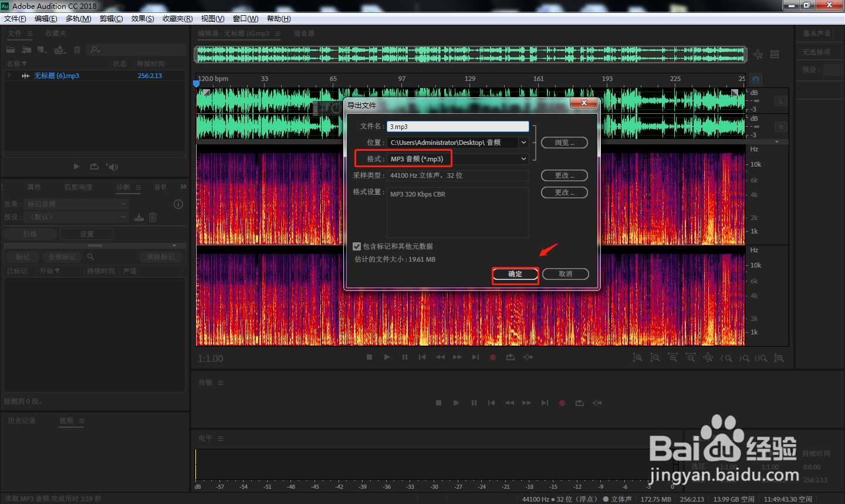845x504 pixels.
Task: Click the stop button in editor transport
Action: 369,357
